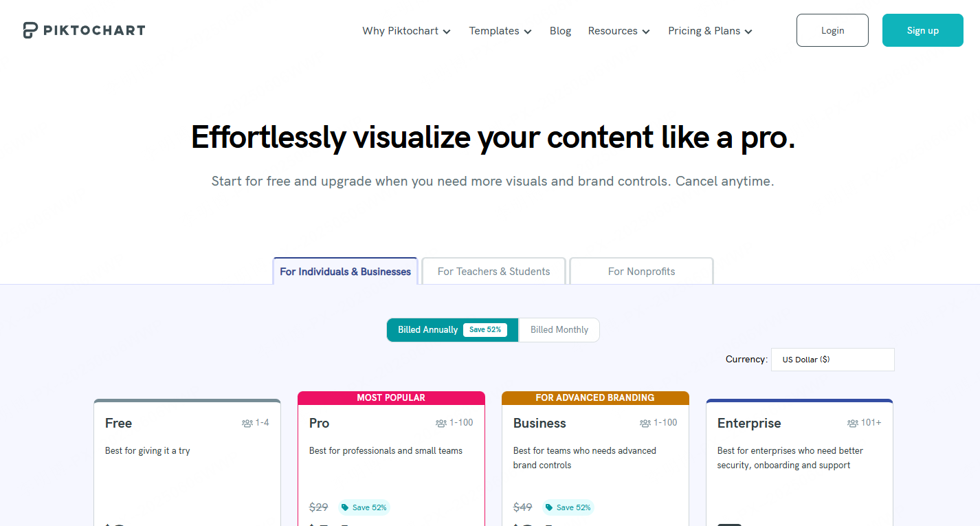Open the For Teachers & Students tab

point(493,271)
